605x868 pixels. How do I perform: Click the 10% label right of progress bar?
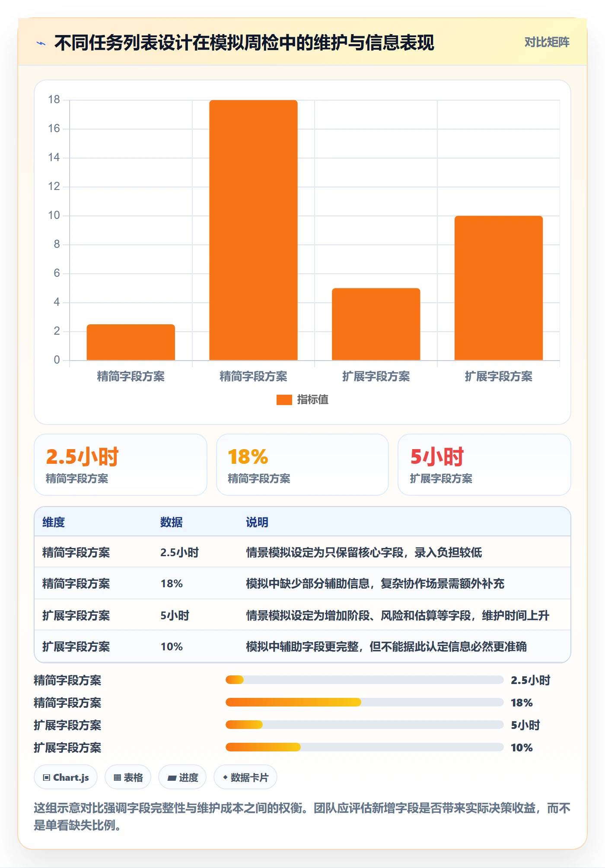coord(522,748)
